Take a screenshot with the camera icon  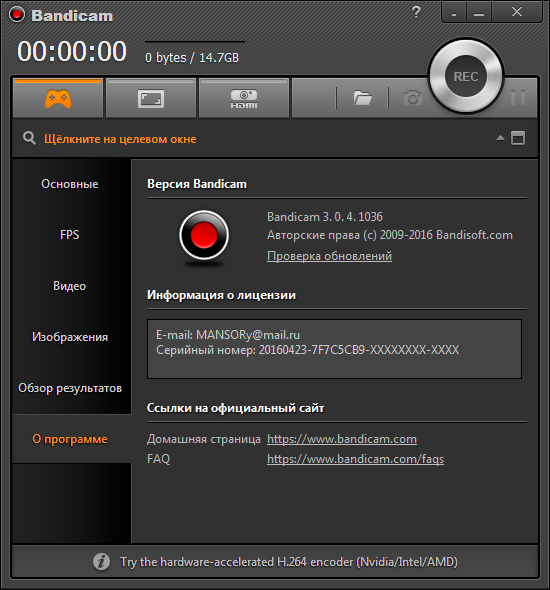pyautogui.click(x=413, y=98)
